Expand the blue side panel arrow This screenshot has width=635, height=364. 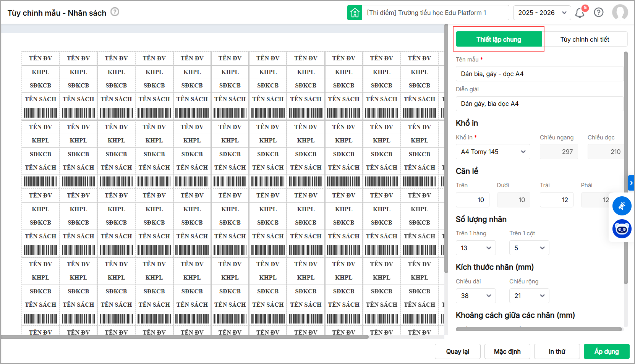click(x=631, y=183)
